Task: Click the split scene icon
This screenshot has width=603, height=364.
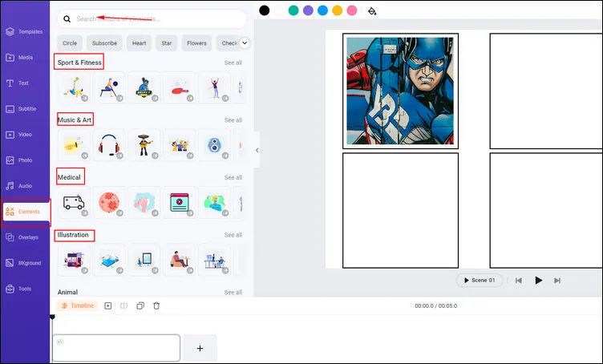Action: point(123,306)
